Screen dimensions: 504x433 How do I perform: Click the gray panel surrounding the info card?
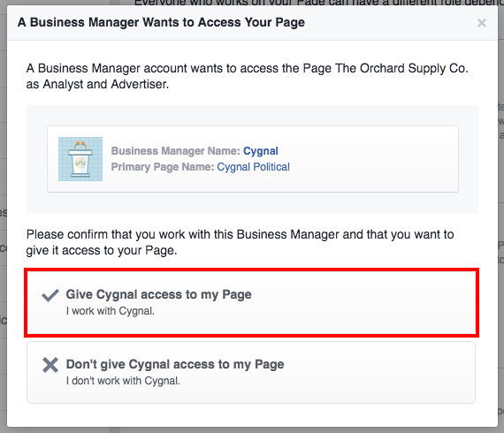252,202
